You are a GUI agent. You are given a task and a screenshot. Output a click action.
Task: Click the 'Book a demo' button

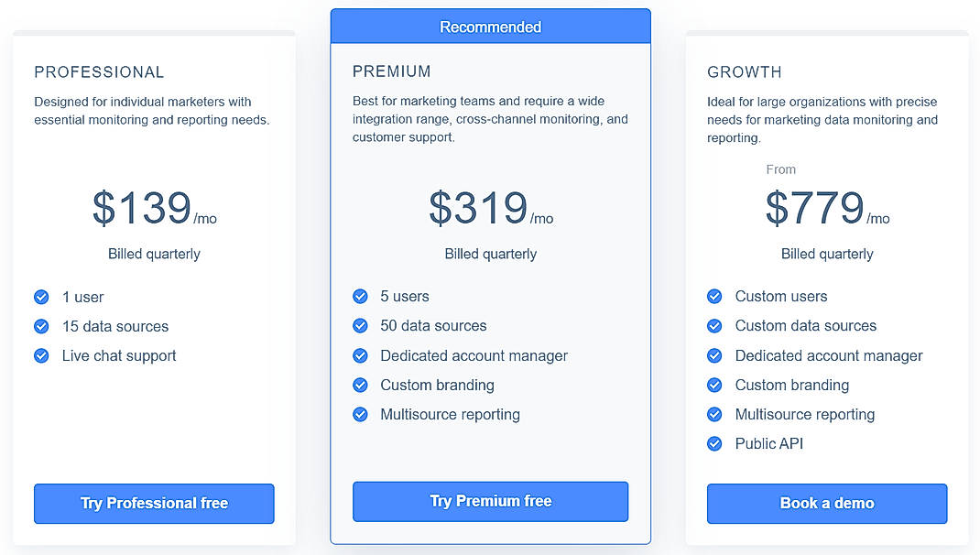click(826, 504)
